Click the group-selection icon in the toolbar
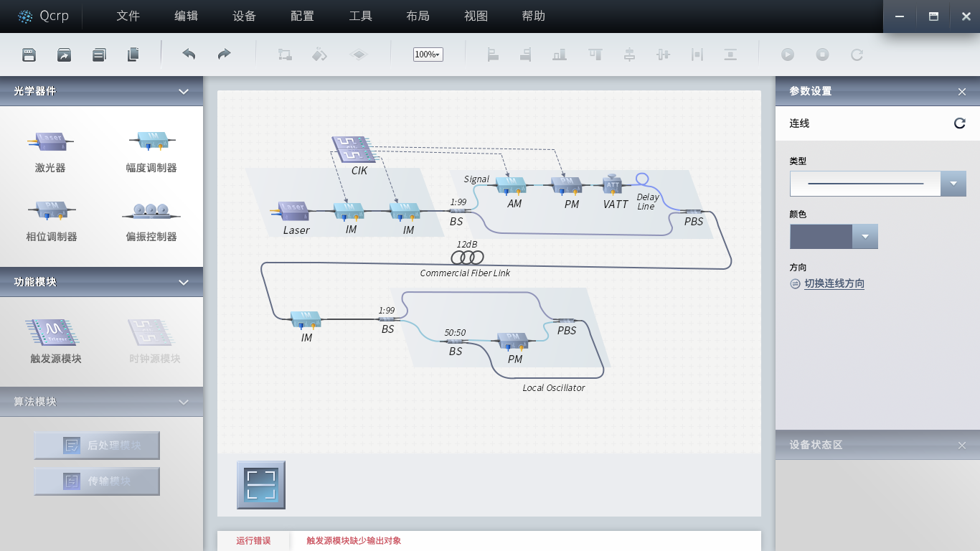The image size is (980, 551). coord(285,55)
